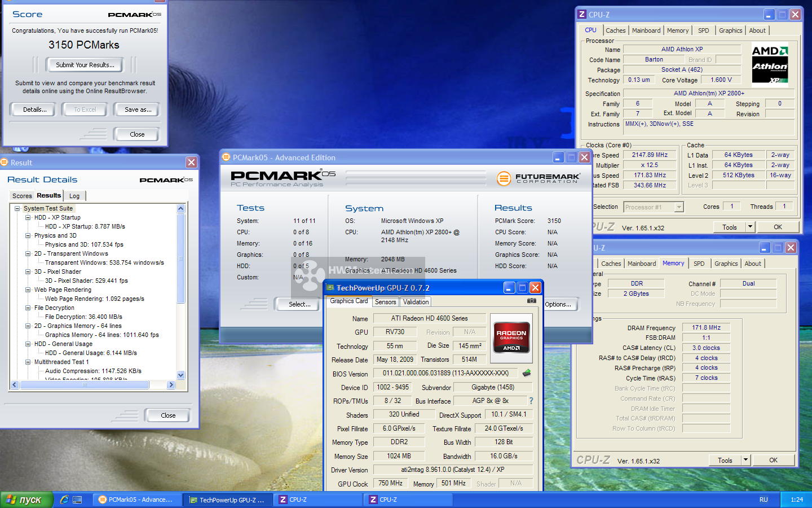Open the Tools dropdown arrow in the CPU-Z Memory window
The width and height of the screenshot is (812, 508).
pyautogui.click(x=745, y=460)
